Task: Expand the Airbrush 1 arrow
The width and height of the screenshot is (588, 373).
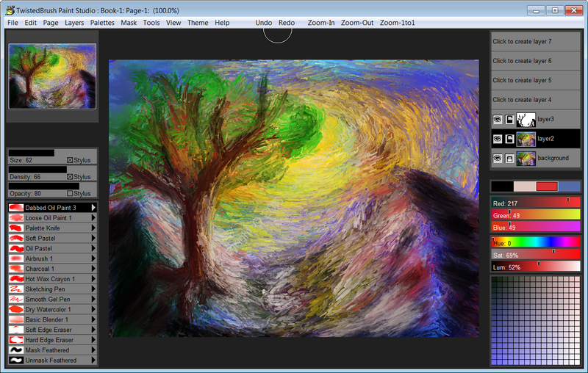Action: pos(93,258)
